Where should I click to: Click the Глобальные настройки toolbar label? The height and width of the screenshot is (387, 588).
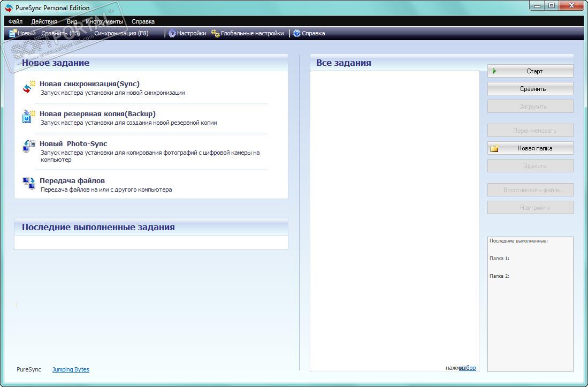[253, 33]
